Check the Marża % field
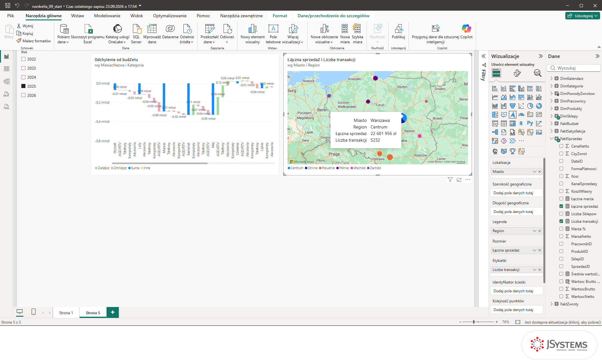 (x=561, y=229)
